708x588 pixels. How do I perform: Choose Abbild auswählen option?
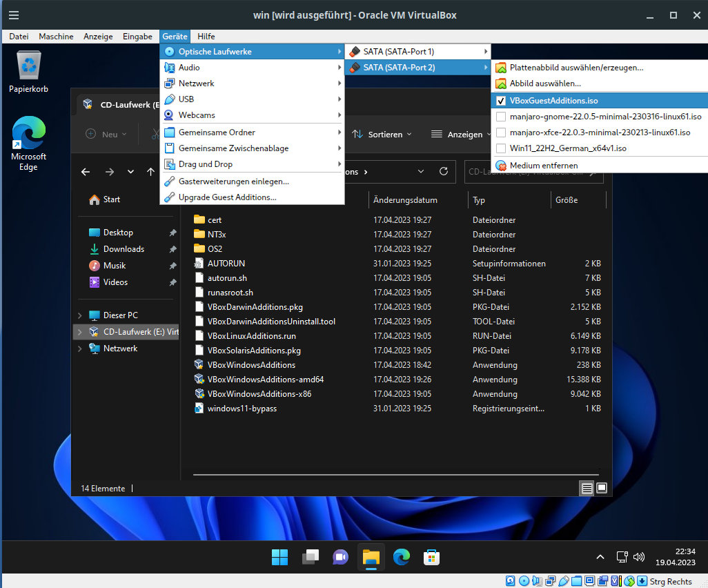click(544, 84)
